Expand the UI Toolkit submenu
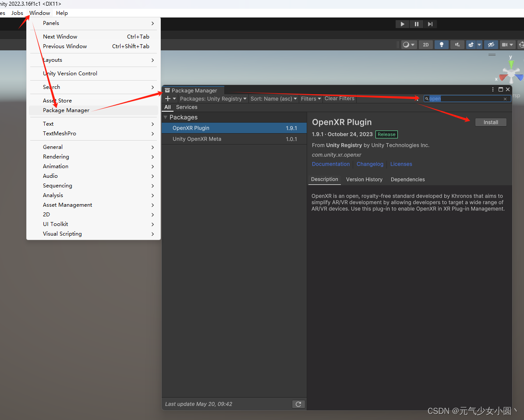Image resolution: width=524 pixels, height=420 pixels. click(x=94, y=224)
